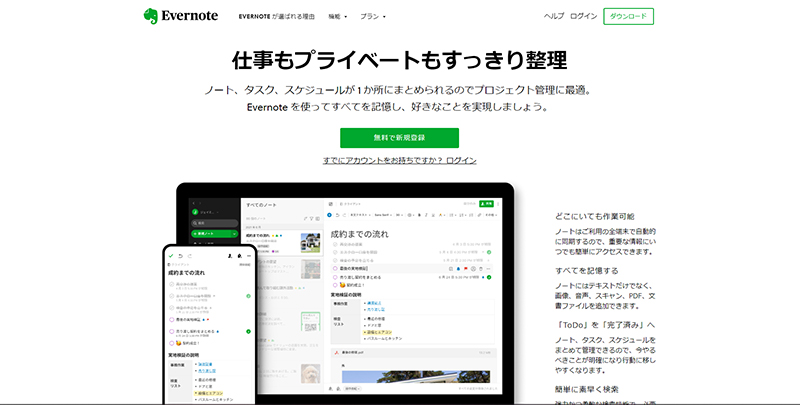
Task: Click the green share button in laptop mockup
Action: click(487, 204)
